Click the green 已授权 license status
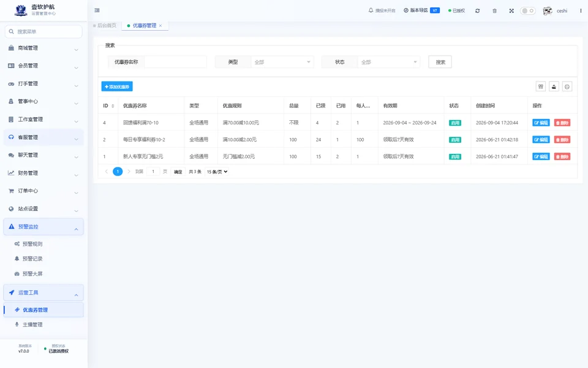Image resolution: width=588 pixels, height=368 pixels. pos(456,11)
